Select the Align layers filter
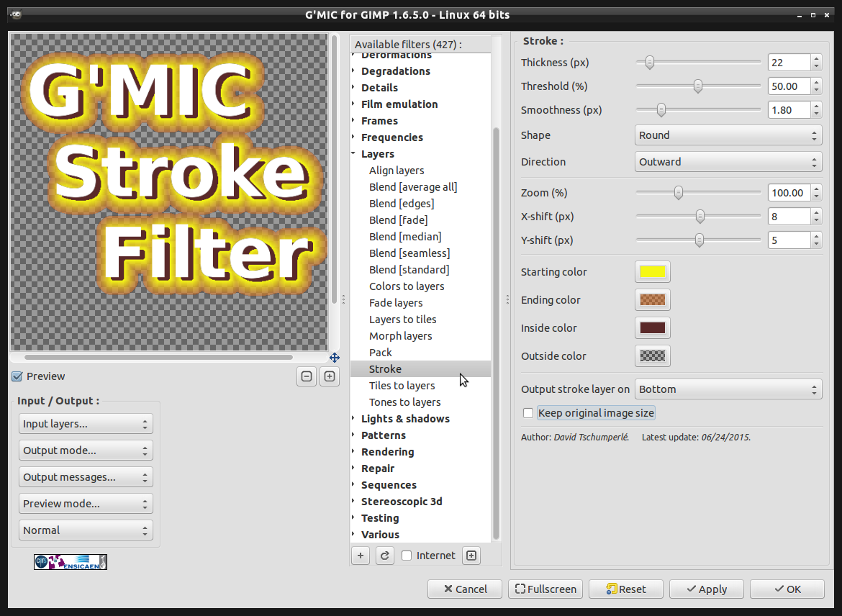 click(397, 171)
